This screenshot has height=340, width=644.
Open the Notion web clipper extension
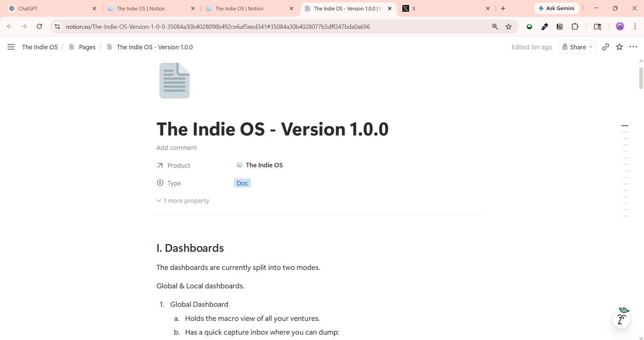[560, 26]
